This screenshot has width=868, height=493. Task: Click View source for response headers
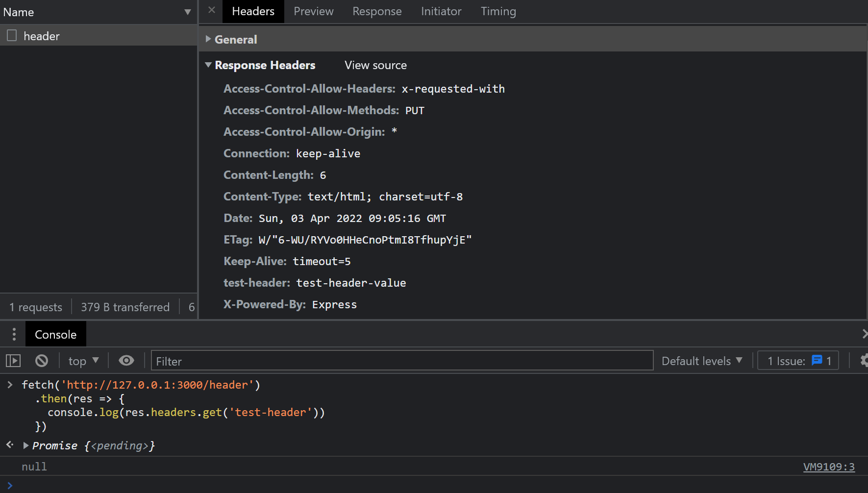[375, 65]
